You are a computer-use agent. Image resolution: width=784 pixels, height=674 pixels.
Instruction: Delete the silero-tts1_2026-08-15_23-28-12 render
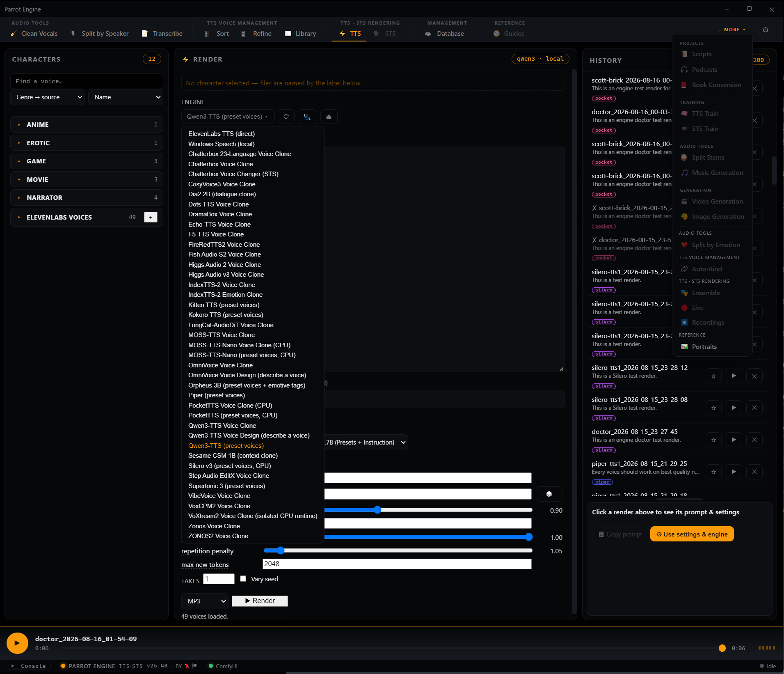754,376
